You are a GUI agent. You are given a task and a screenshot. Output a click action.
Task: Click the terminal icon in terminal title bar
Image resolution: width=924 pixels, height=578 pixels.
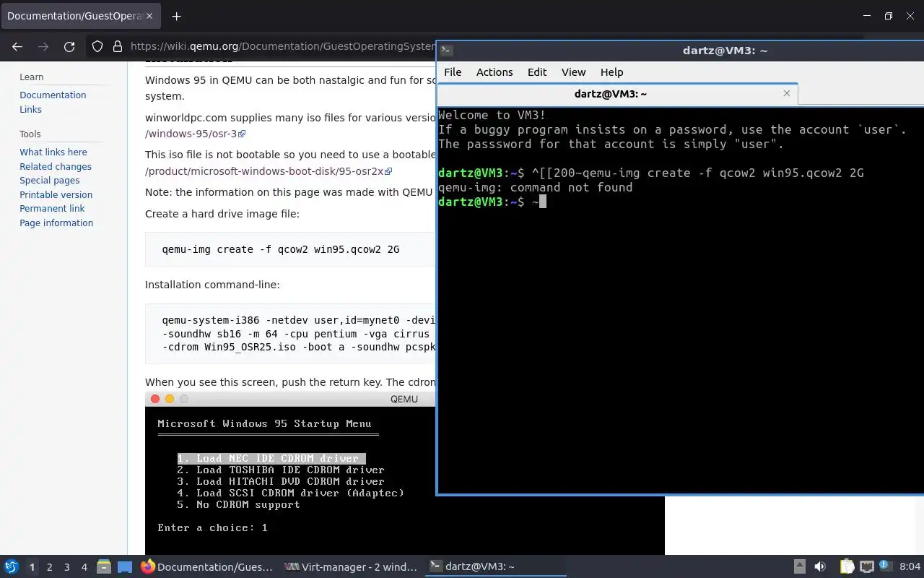(447, 50)
